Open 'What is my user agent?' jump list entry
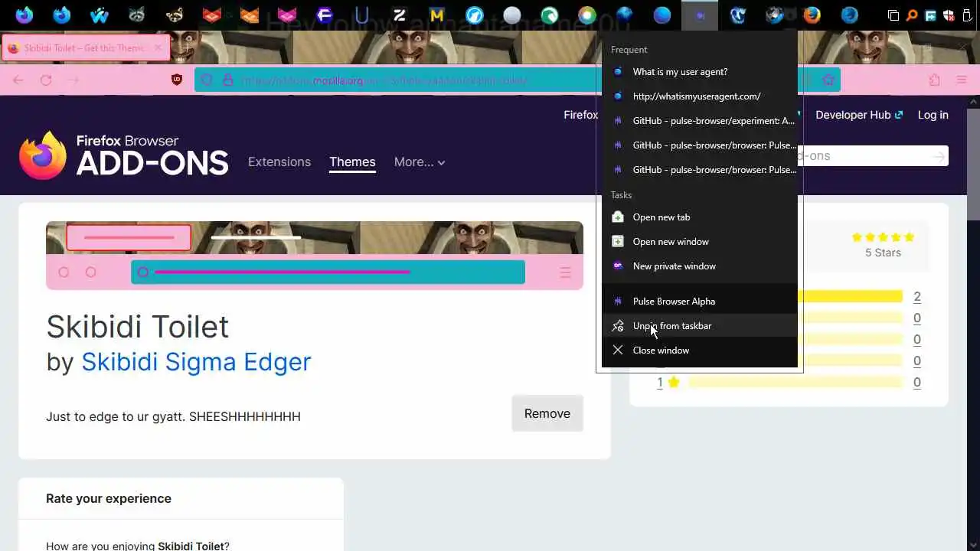This screenshot has height=551, width=980. [x=700, y=71]
